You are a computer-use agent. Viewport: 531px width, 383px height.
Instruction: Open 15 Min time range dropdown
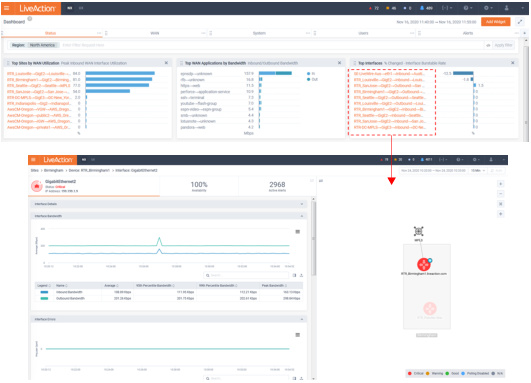click(x=478, y=170)
